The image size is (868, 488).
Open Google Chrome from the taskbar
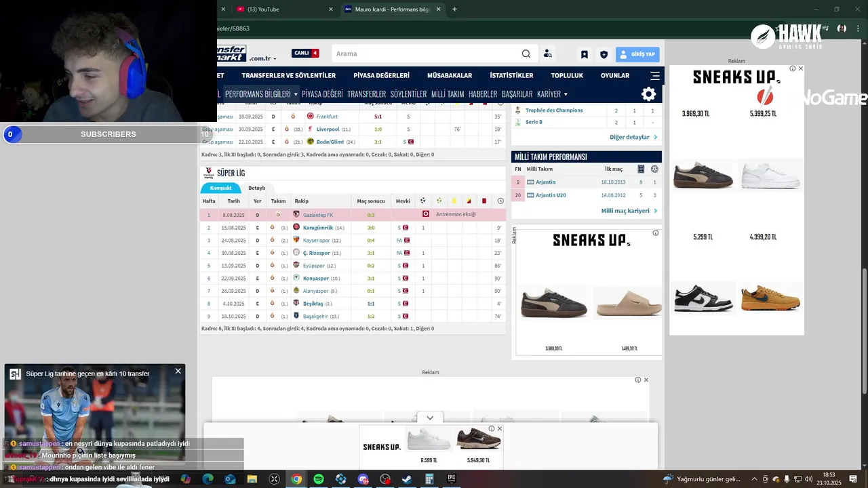tap(296, 479)
